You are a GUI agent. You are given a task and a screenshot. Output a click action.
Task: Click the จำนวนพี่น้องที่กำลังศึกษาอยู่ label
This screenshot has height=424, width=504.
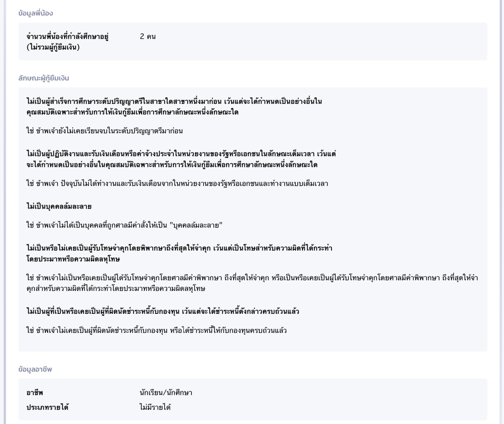67,37
